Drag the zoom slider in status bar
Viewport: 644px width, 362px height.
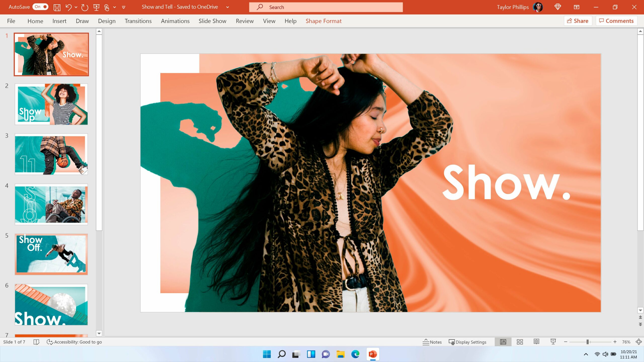(x=588, y=342)
